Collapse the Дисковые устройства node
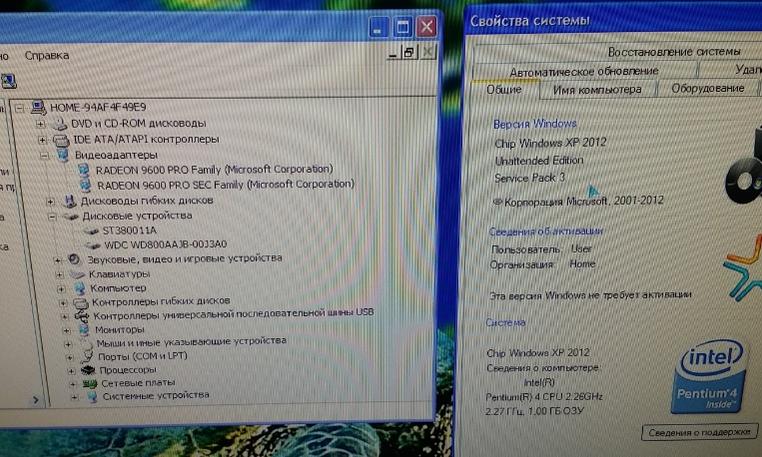This screenshot has height=457, width=762. pyautogui.click(x=52, y=216)
